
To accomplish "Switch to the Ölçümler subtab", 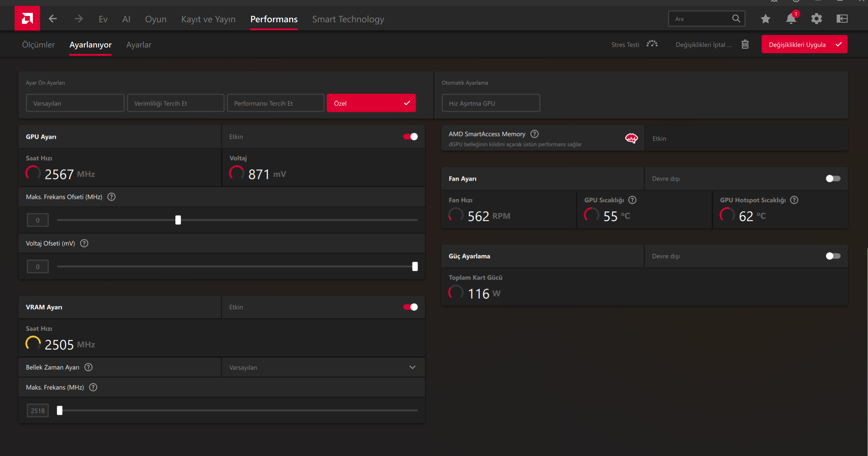I will click(x=38, y=44).
